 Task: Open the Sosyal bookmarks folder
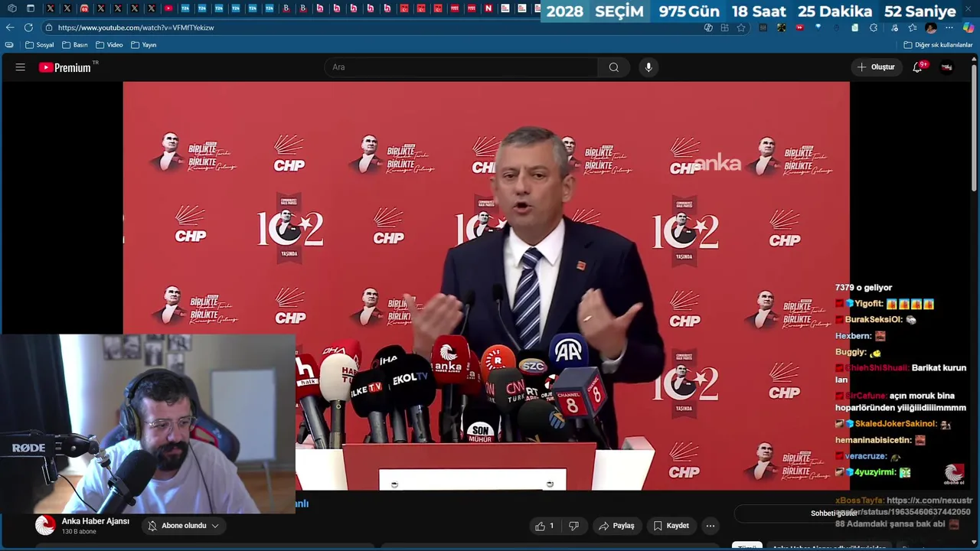click(x=40, y=45)
